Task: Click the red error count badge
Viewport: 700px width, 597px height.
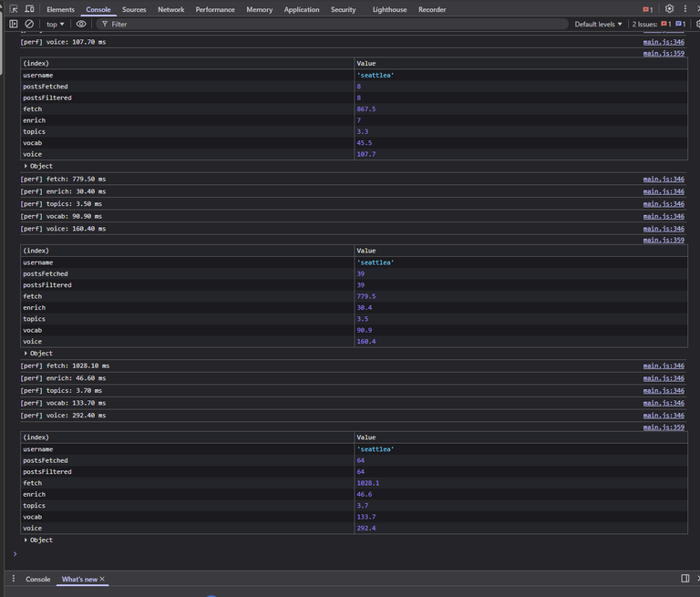Action: click(x=647, y=9)
